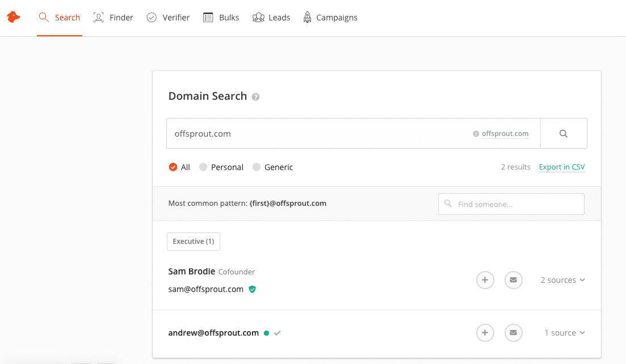The image size is (626, 364).
Task: Click the Find someone search field
Action: point(511,204)
